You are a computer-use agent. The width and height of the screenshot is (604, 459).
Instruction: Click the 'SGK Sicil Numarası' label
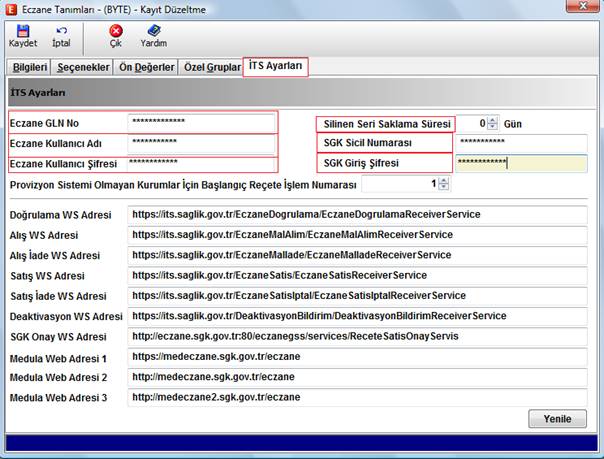367,143
